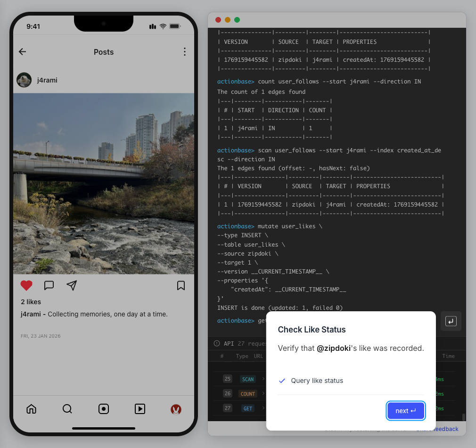Bookmark the post with save icon

pyautogui.click(x=181, y=285)
